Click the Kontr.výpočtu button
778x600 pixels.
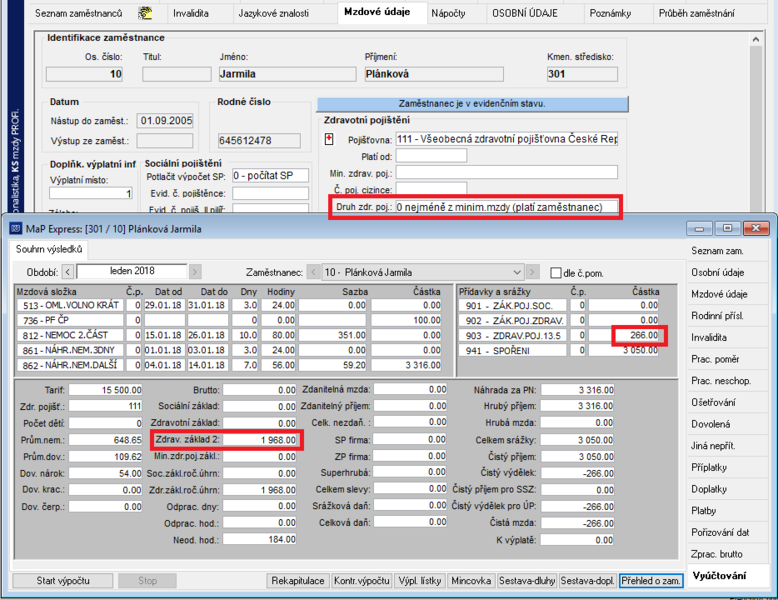click(362, 581)
